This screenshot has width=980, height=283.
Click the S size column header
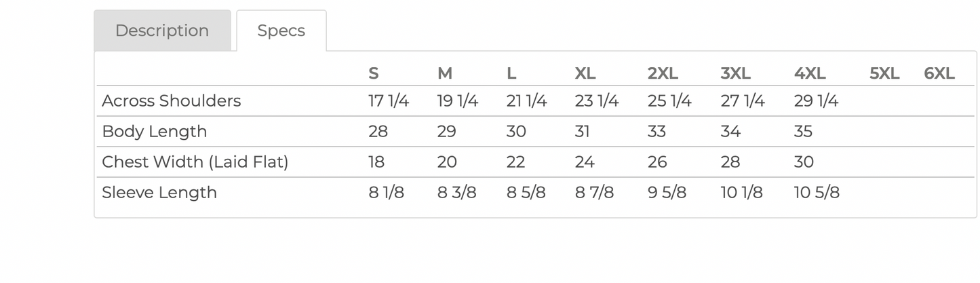374,73
